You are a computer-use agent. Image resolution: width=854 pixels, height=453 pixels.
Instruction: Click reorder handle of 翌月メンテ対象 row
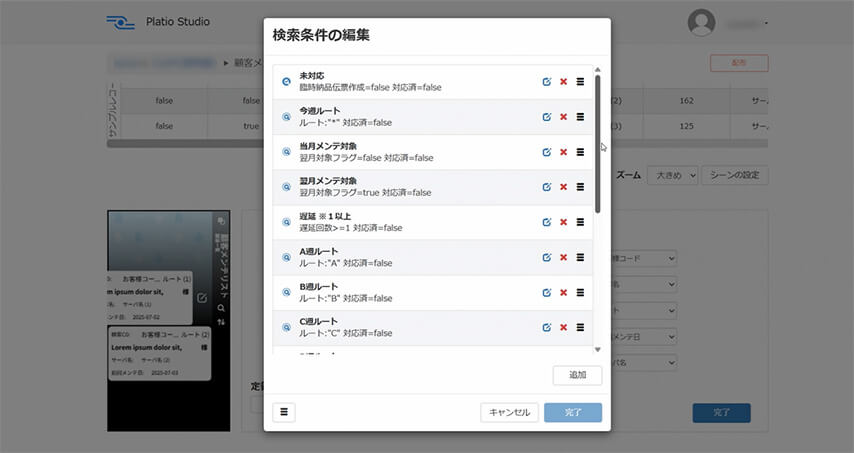click(x=580, y=187)
